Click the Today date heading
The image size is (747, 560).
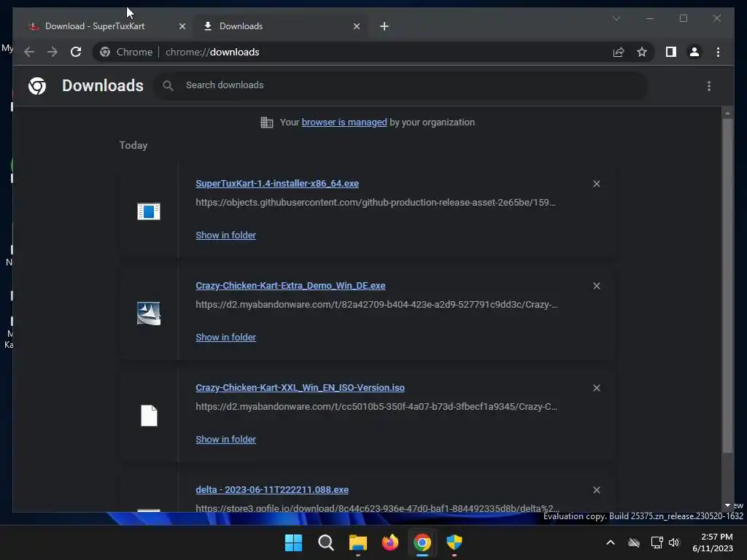pos(133,145)
